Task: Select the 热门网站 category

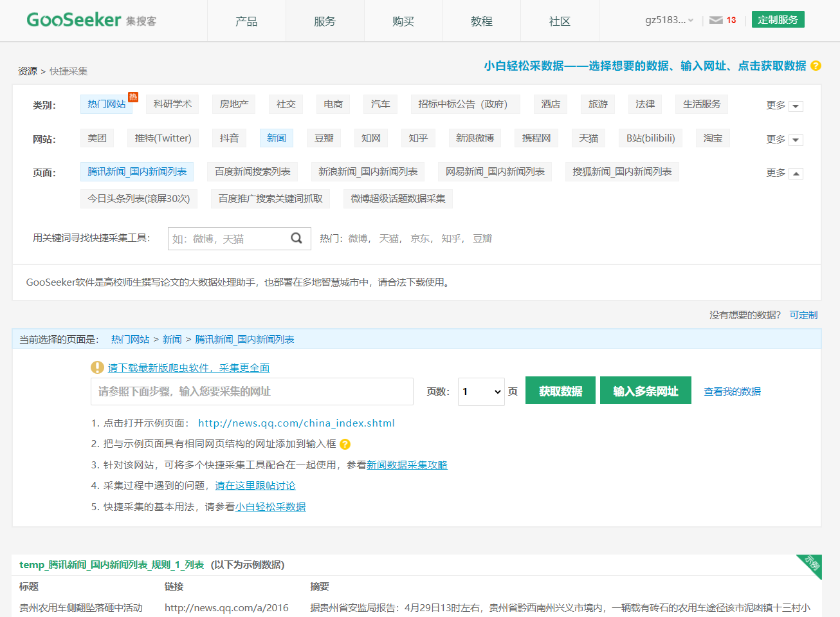Action: coord(107,104)
